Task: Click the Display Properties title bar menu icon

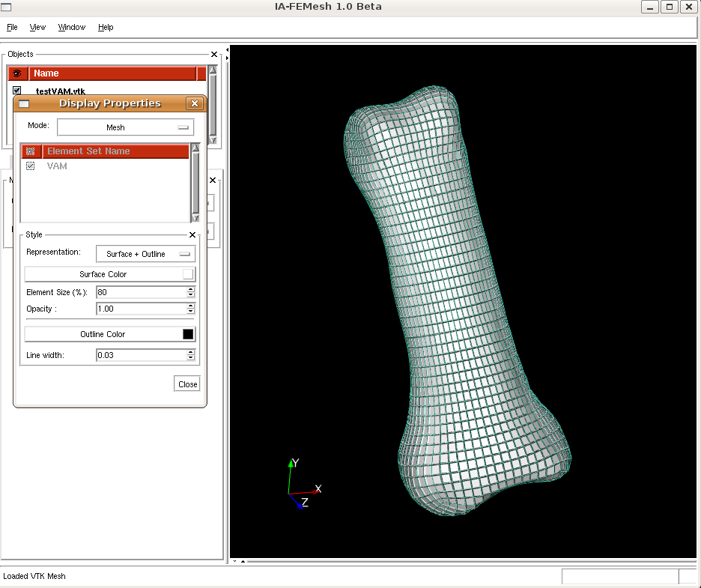Action: 24,104
